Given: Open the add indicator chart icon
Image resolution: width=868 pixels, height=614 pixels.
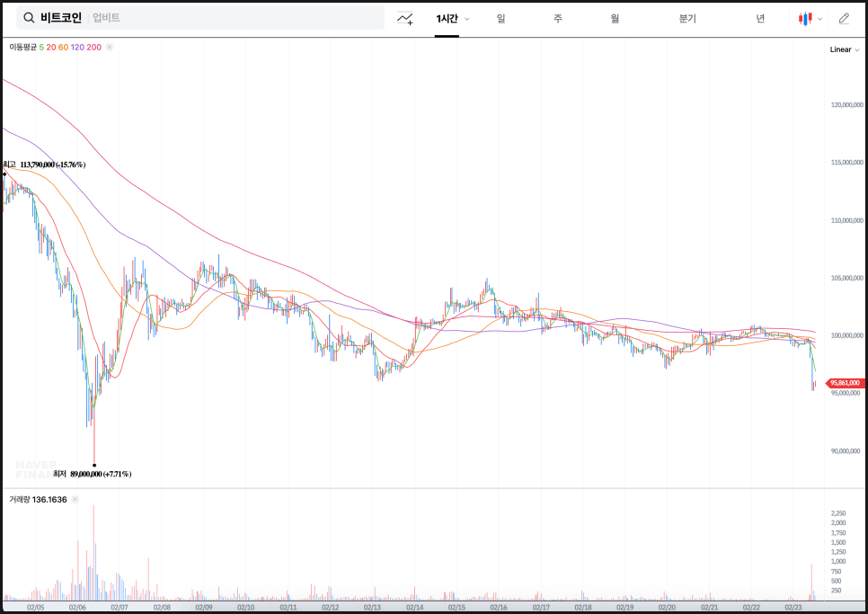Looking at the screenshot, I should (405, 18).
